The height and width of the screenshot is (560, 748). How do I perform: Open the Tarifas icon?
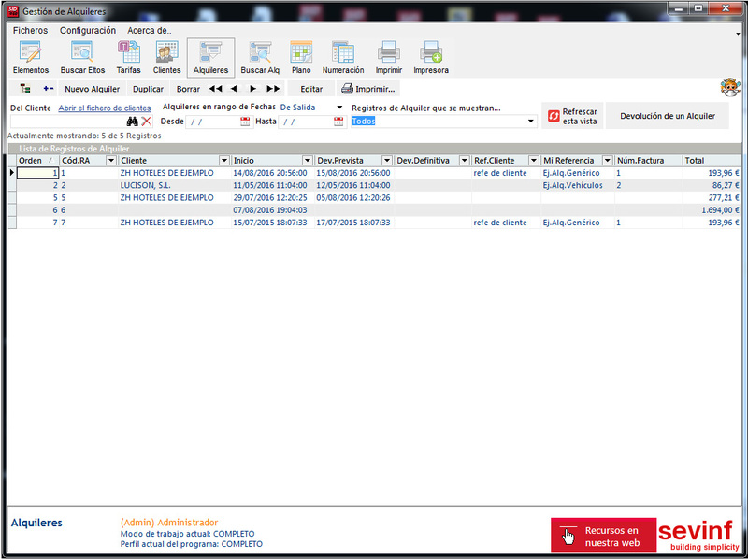129,58
